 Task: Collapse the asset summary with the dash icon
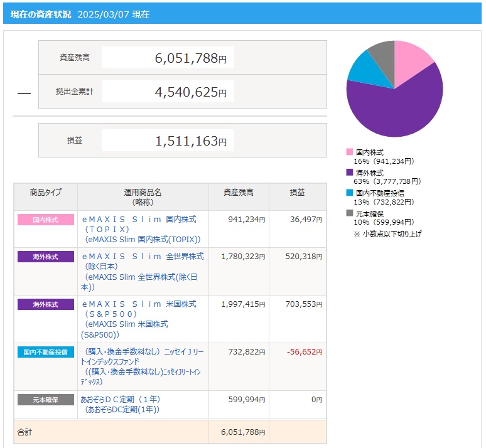tap(24, 93)
